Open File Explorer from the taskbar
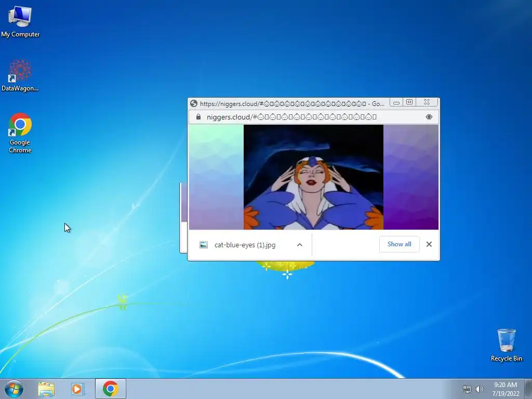Viewport: 532px width, 399px height. 46,389
